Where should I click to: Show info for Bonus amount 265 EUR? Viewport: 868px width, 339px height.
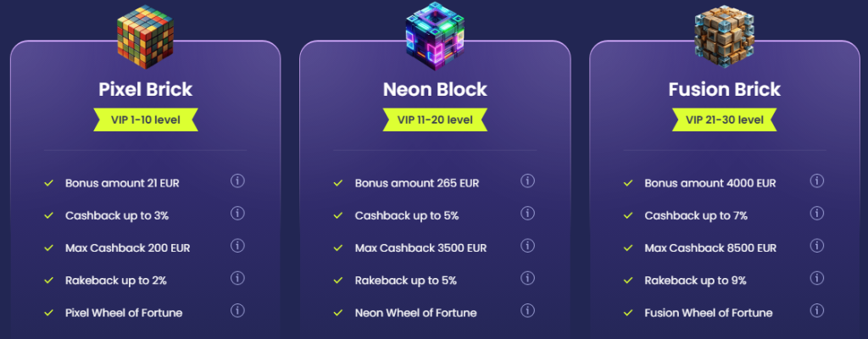(x=527, y=181)
